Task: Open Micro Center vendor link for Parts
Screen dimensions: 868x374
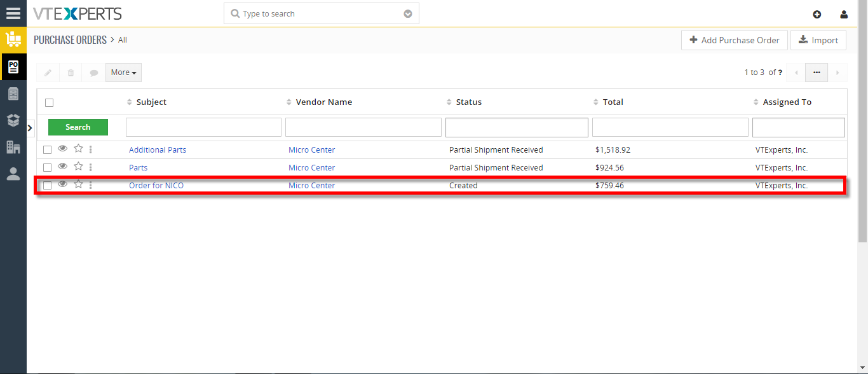Action: 311,168
